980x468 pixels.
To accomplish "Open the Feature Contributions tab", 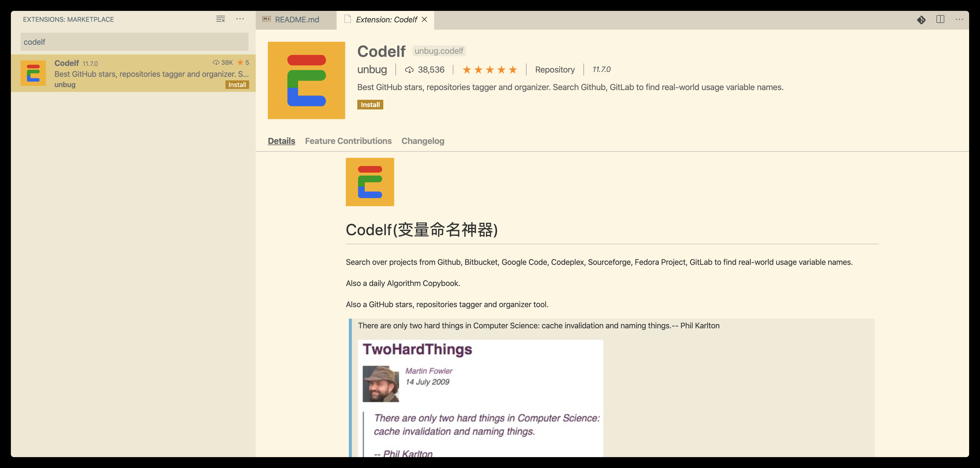I will tap(348, 141).
